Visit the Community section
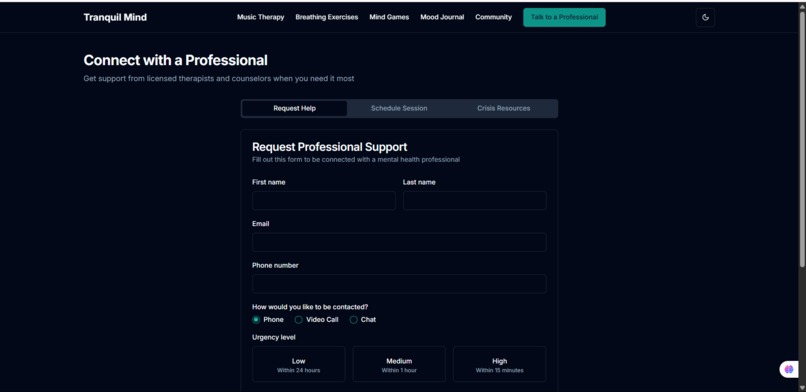 (493, 17)
